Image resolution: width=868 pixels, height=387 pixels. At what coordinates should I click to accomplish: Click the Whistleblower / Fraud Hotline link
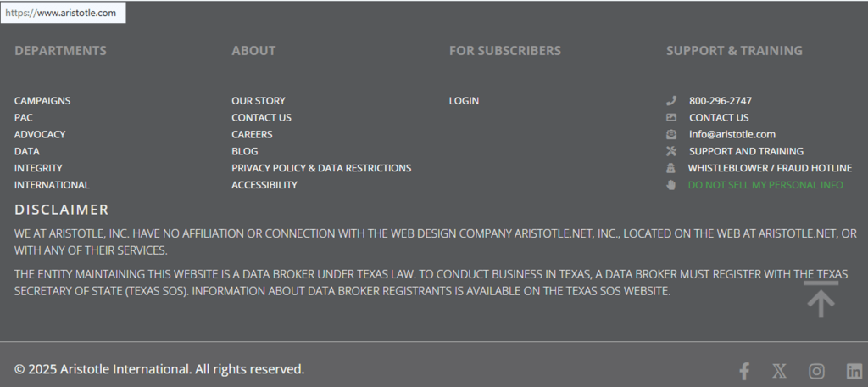coord(770,168)
